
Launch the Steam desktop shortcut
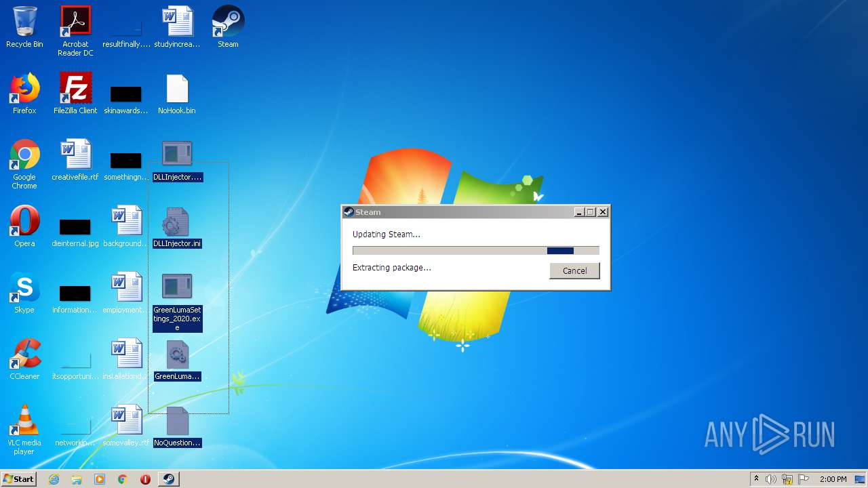[x=228, y=27]
